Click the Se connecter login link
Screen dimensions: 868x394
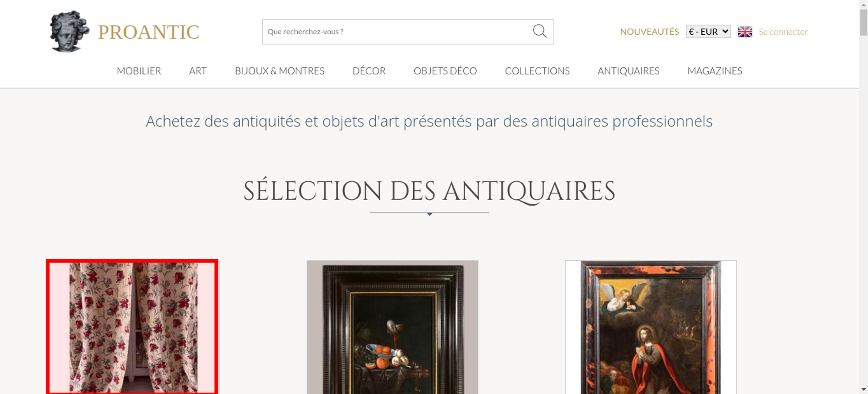[x=783, y=32]
